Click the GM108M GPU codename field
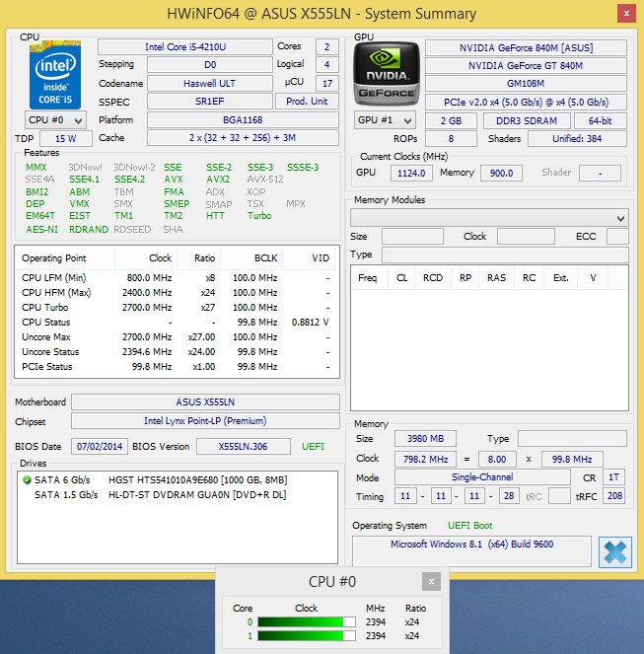 coord(526,84)
